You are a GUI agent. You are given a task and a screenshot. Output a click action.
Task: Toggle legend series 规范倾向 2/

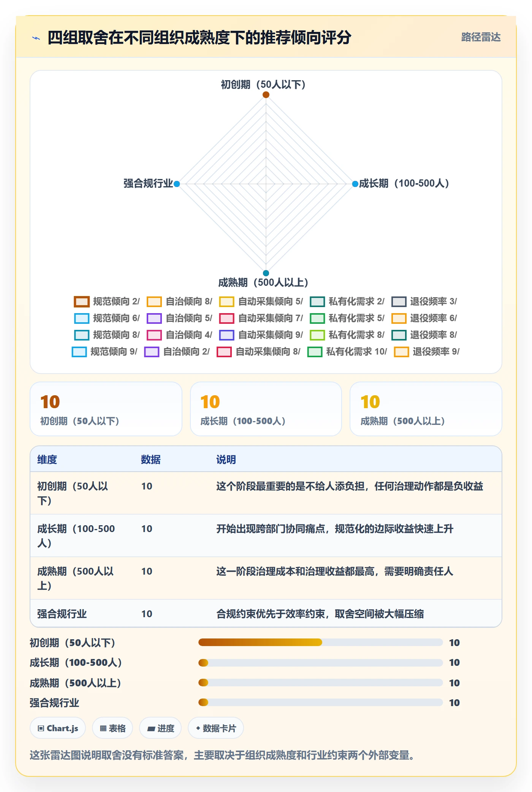point(107,301)
